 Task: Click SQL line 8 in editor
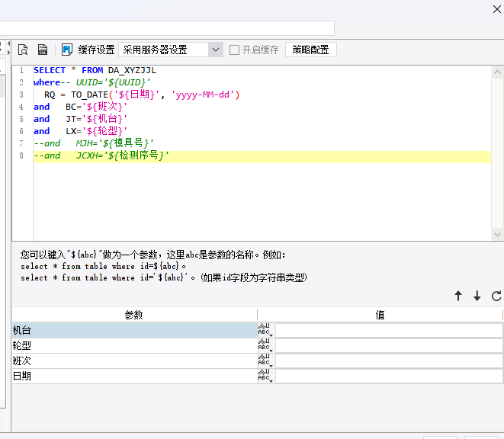[x=229, y=156]
